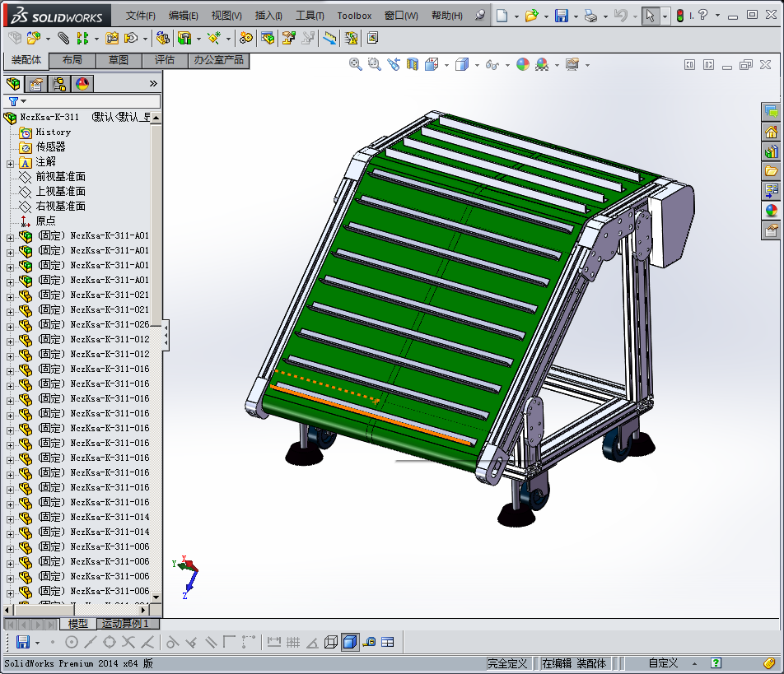This screenshot has width=784, height=674.
Task: Select the paperclip attachment toolbar icon
Action: tap(63, 38)
